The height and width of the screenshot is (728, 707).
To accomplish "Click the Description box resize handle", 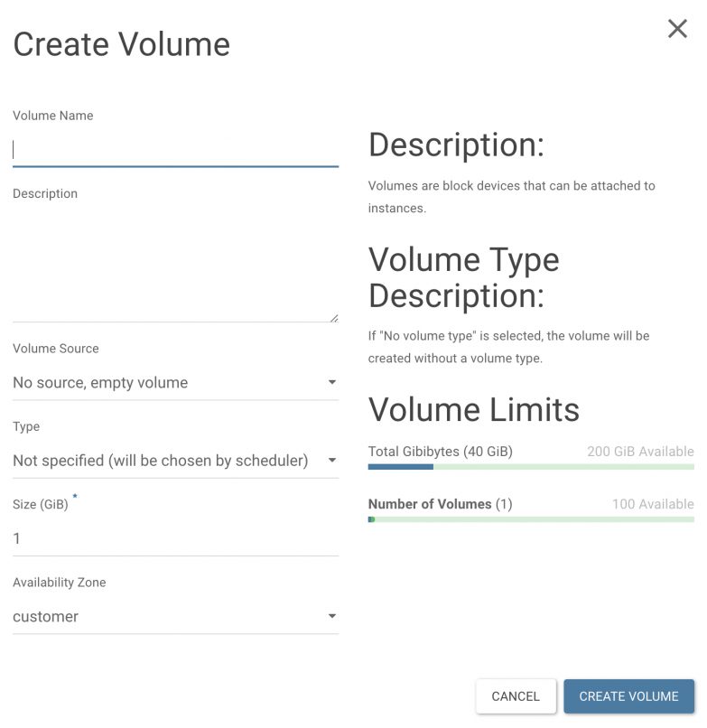I will point(333,317).
